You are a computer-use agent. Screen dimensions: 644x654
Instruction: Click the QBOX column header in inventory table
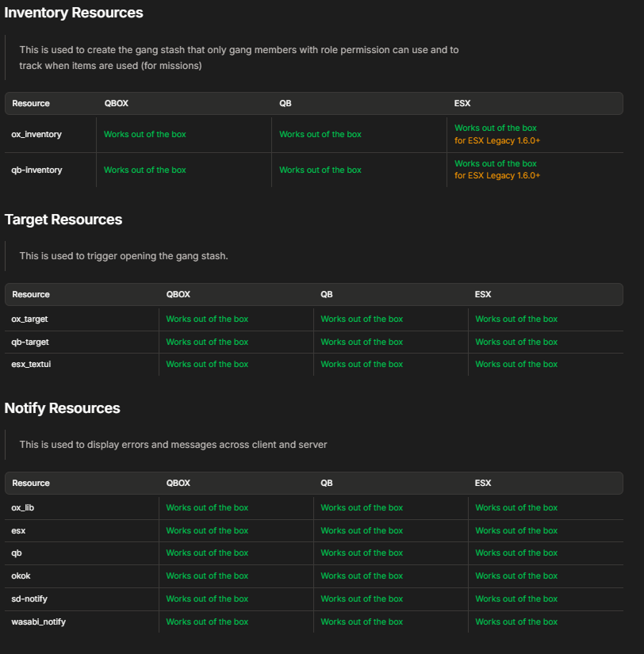tap(117, 103)
